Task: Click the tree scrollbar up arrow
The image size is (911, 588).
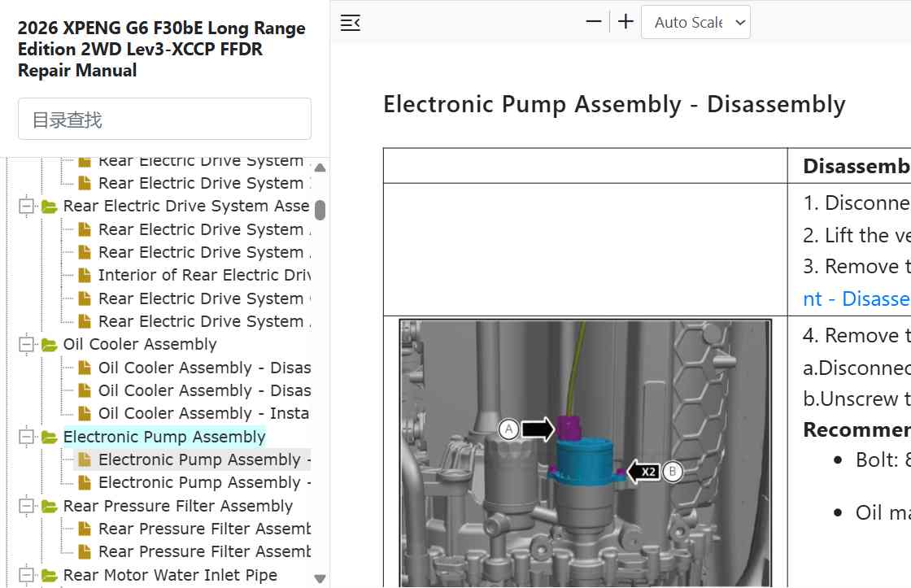Action: (x=320, y=168)
